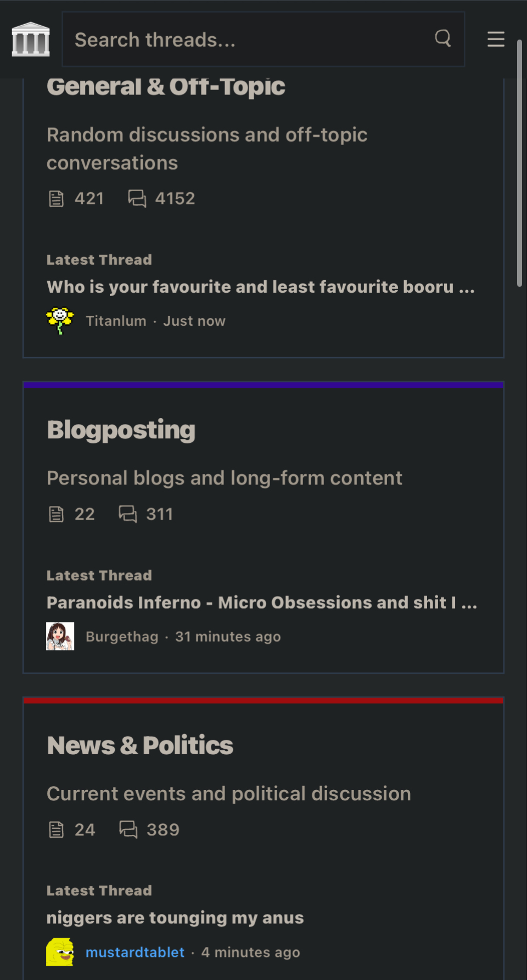Click the magnifier search icon

(443, 38)
